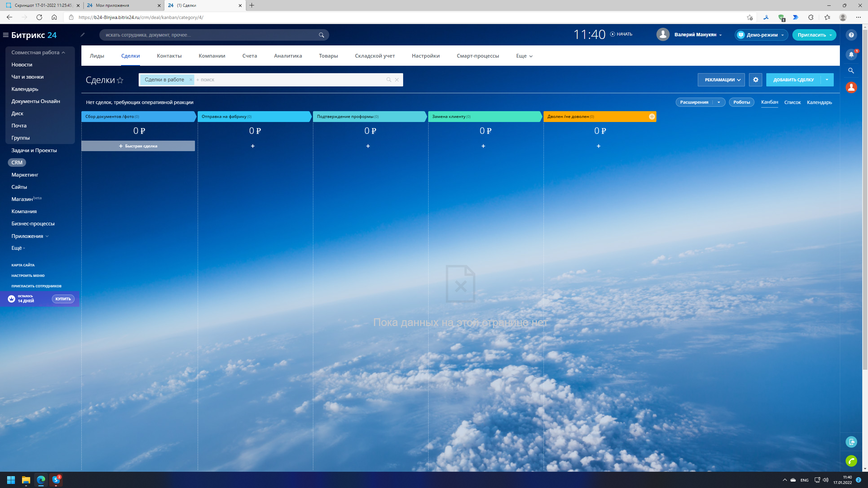Switch to Календарь view
Screen dimensions: 868x488
point(819,102)
